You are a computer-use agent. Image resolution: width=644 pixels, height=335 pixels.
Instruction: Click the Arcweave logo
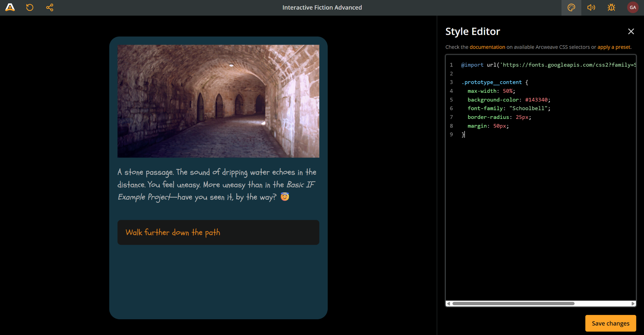click(10, 7)
